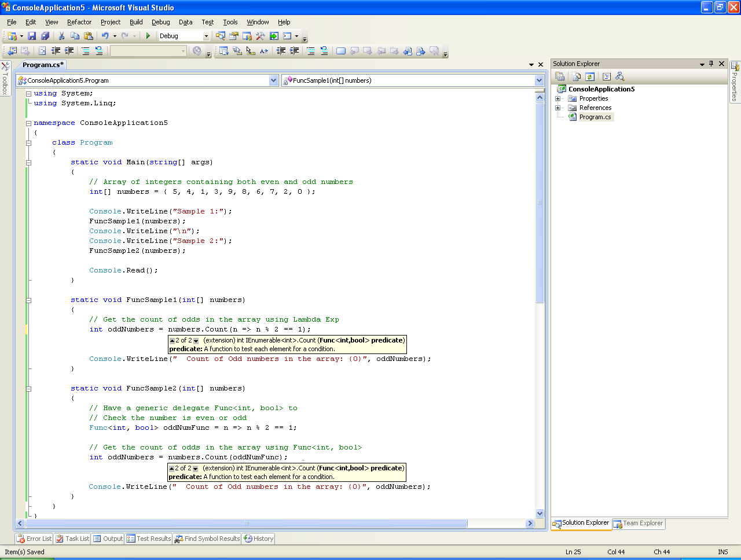Open the FuncSample1 member navigation dropdown
741x560 pixels.
(539, 80)
